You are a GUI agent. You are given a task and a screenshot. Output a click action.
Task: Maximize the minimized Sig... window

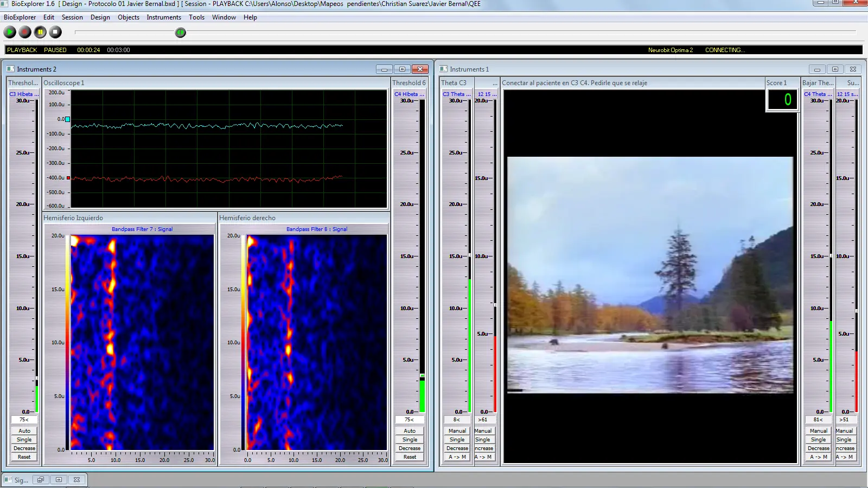coord(59,479)
